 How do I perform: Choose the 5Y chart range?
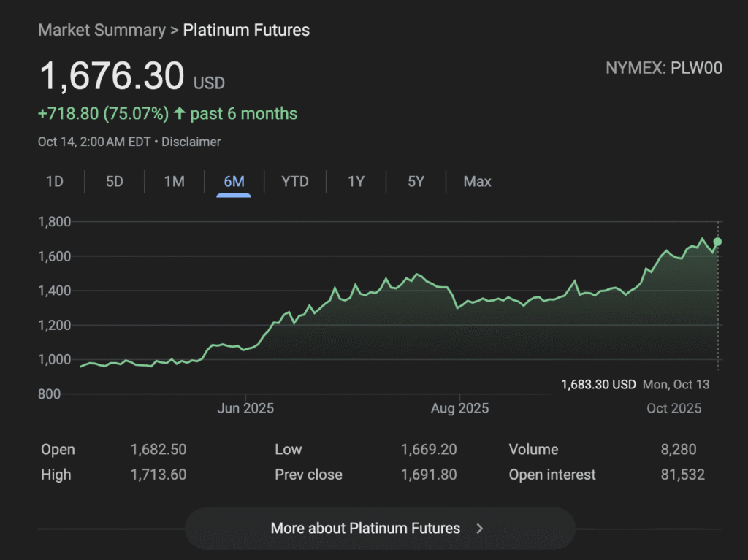click(x=416, y=181)
